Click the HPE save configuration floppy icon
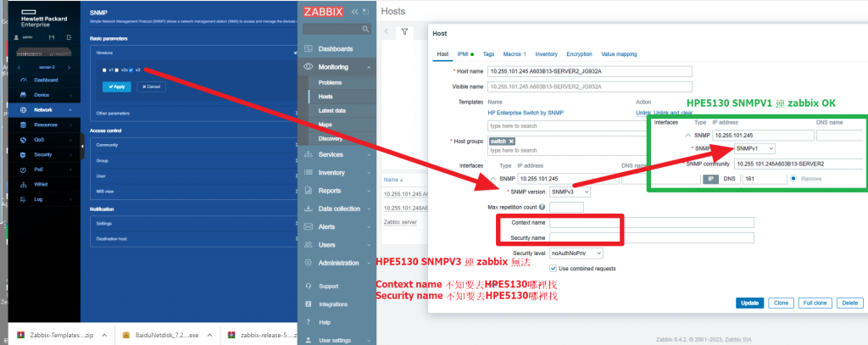This screenshot has height=345, width=868. pyautogui.click(x=52, y=37)
